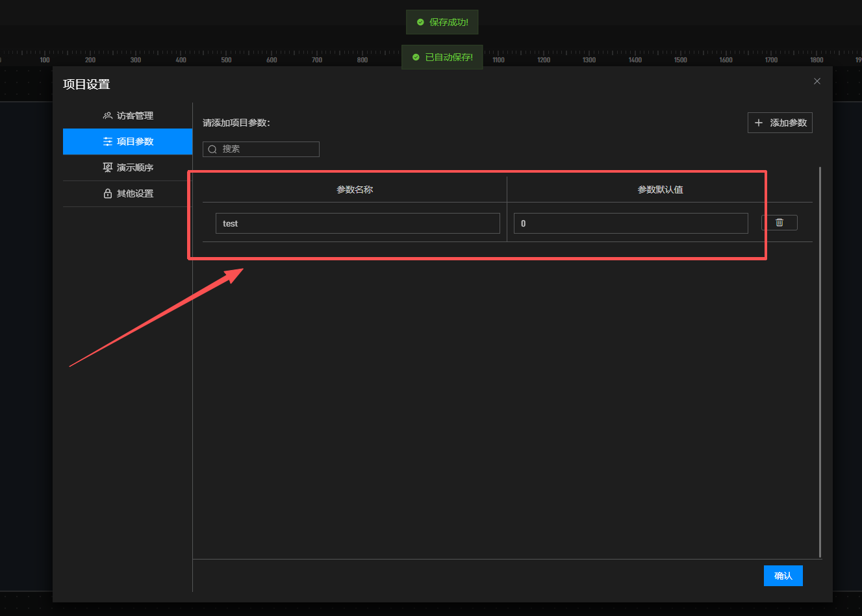This screenshot has width=862, height=616.
Task: Click the sliders icon beside 项目参数
Action: (x=108, y=142)
